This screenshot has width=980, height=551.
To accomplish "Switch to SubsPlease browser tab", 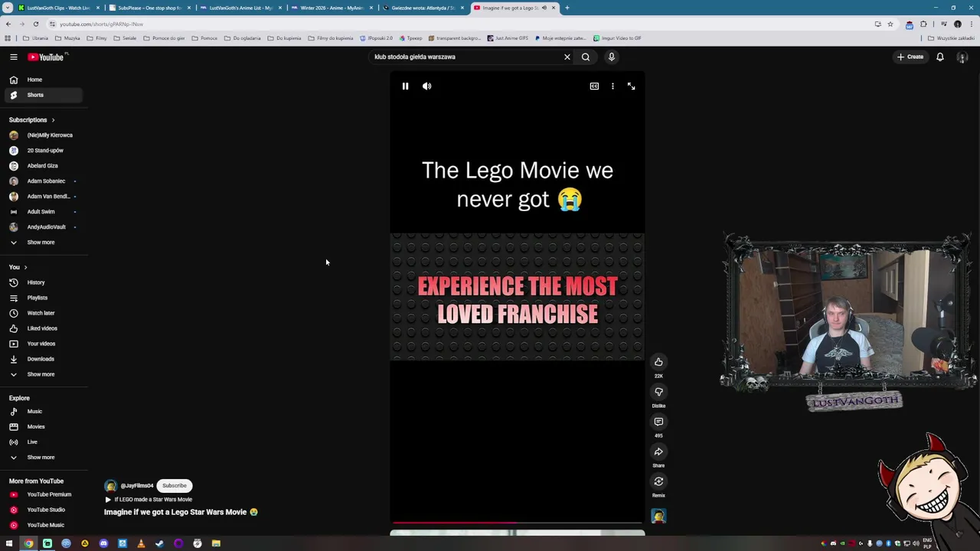I will point(149,8).
